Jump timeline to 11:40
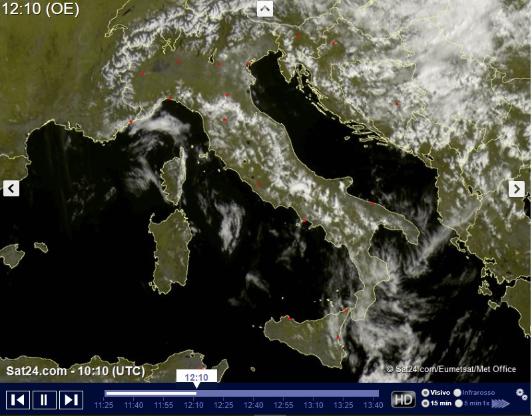This screenshot has height=416, width=532. pos(134,405)
